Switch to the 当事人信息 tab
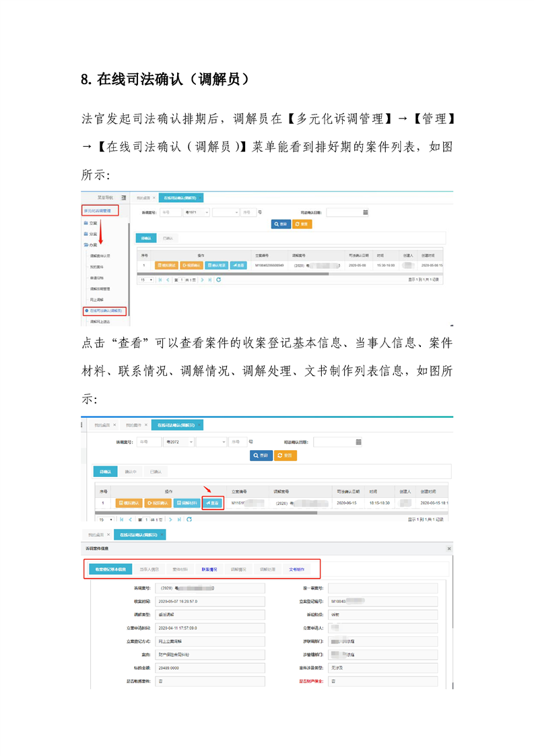 [149, 569]
